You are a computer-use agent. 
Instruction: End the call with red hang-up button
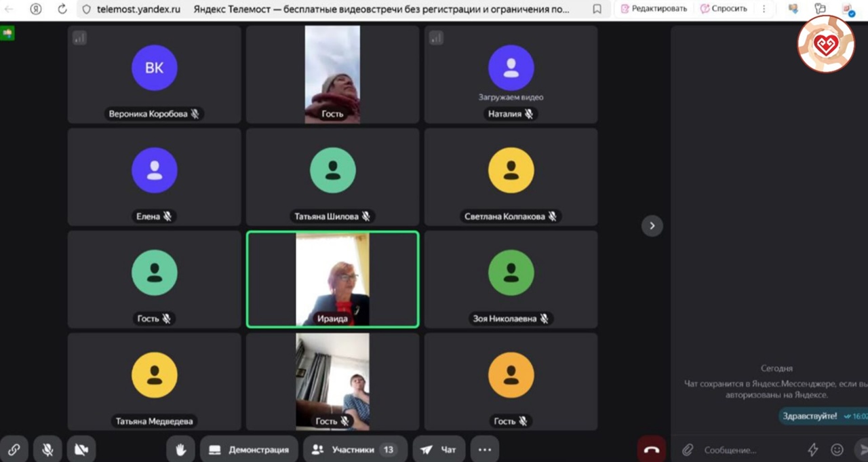coord(651,449)
